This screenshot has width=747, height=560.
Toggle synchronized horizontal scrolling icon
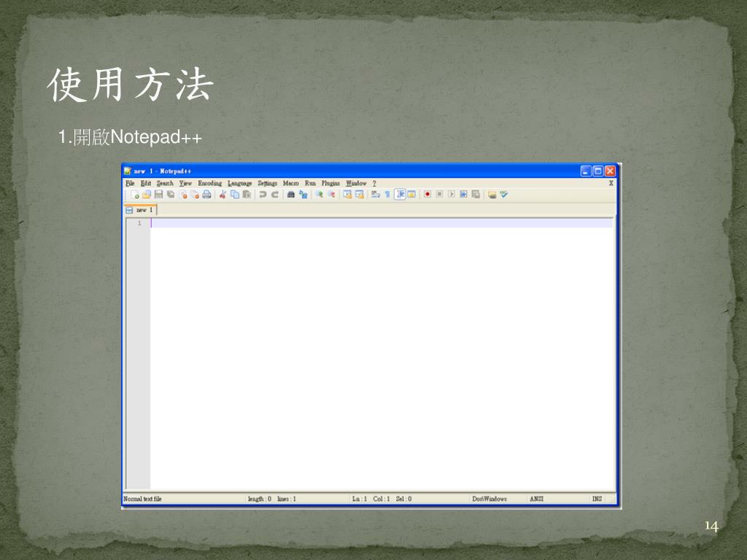click(x=359, y=194)
